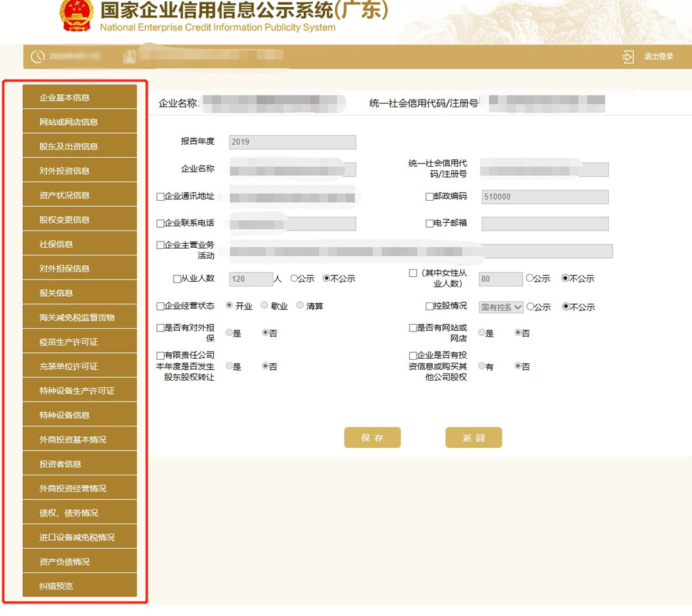
Task: Select 清算 business status option
Action: tap(299, 305)
